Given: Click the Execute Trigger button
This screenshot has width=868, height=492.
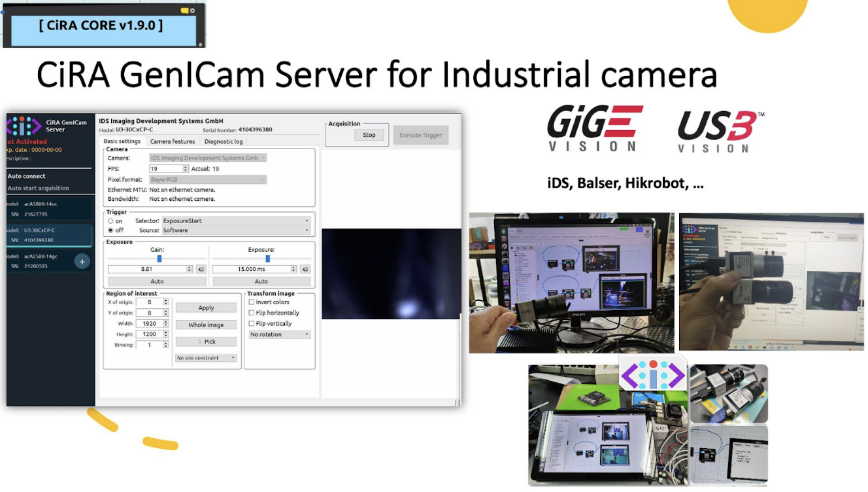Looking at the screenshot, I should (421, 135).
